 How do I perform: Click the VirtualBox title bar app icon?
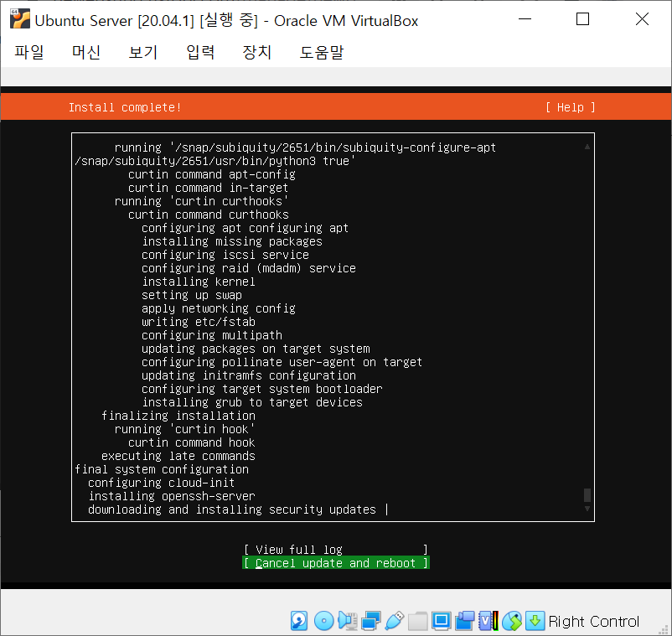[x=20, y=19]
